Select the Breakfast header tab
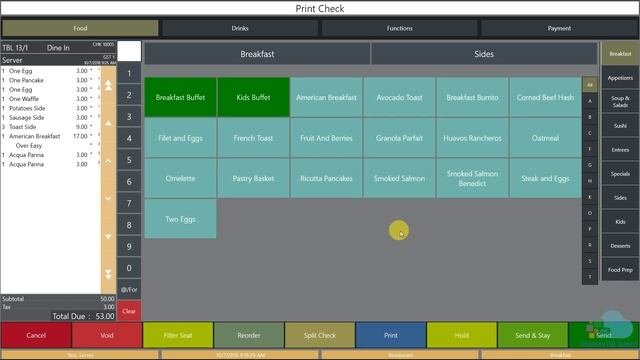640x360 pixels. click(257, 54)
